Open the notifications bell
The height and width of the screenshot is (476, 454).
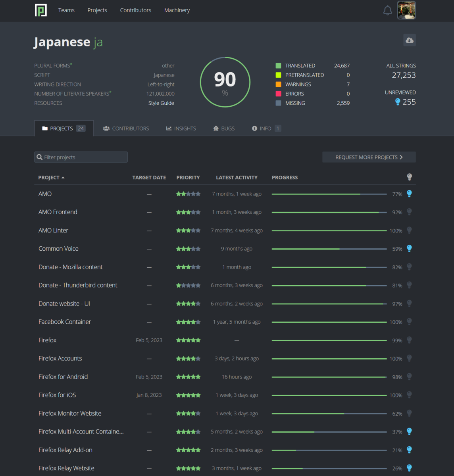pyautogui.click(x=388, y=10)
